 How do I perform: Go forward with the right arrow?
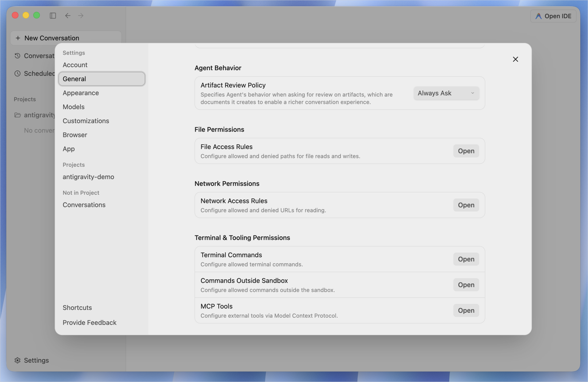click(x=81, y=16)
